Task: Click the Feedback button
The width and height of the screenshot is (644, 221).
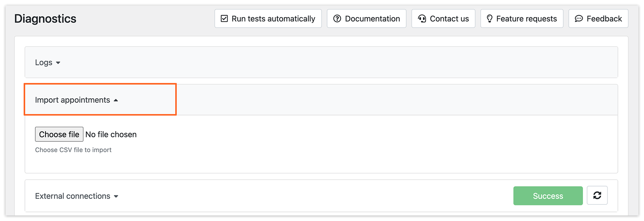Action: [598, 19]
